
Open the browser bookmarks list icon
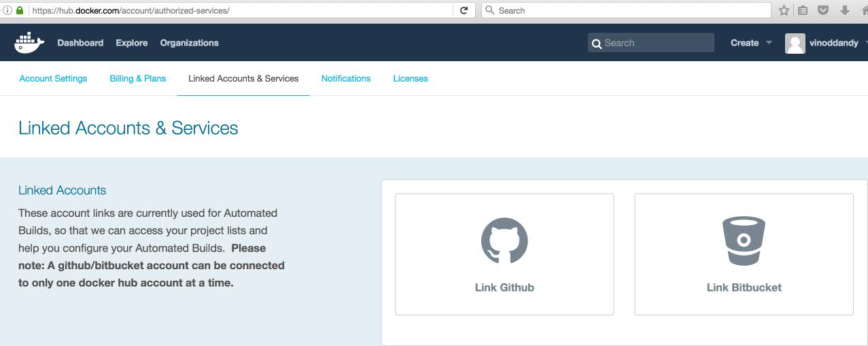803,10
